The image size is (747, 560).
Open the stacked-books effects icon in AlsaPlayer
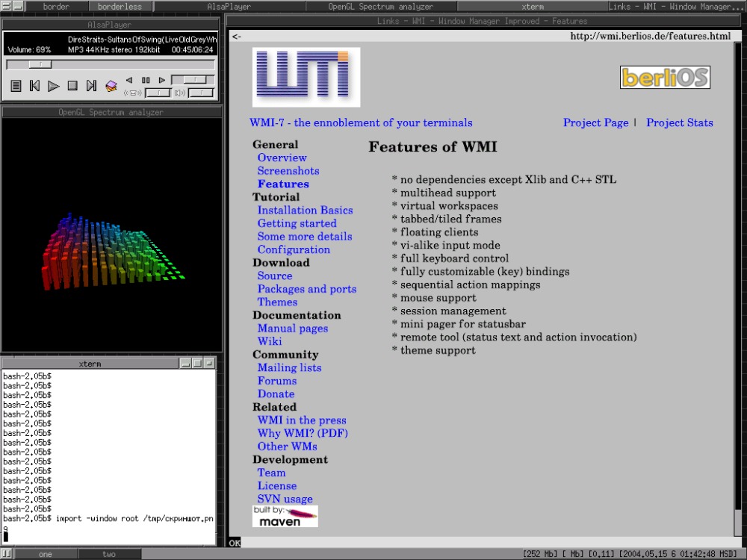coord(111,86)
